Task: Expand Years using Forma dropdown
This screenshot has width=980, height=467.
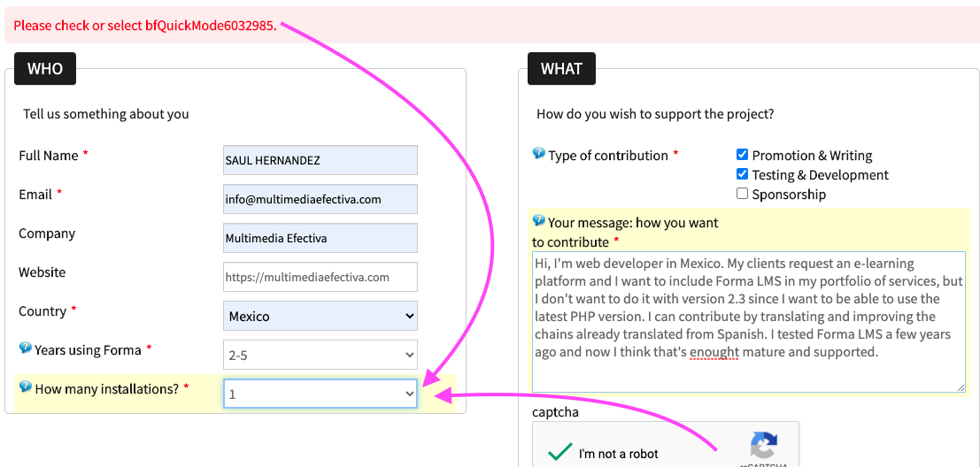Action: click(320, 355)
